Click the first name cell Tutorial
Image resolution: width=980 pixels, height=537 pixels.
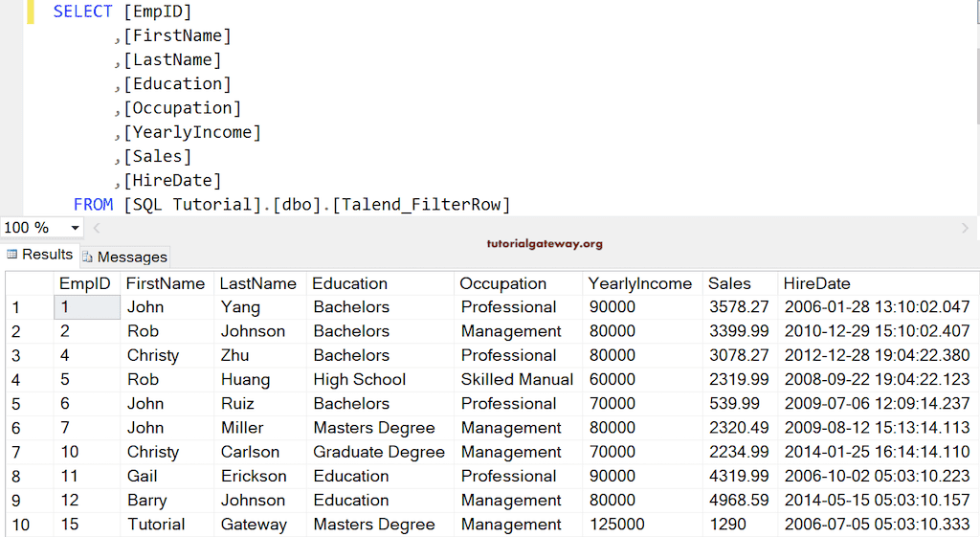click(167, 525)
